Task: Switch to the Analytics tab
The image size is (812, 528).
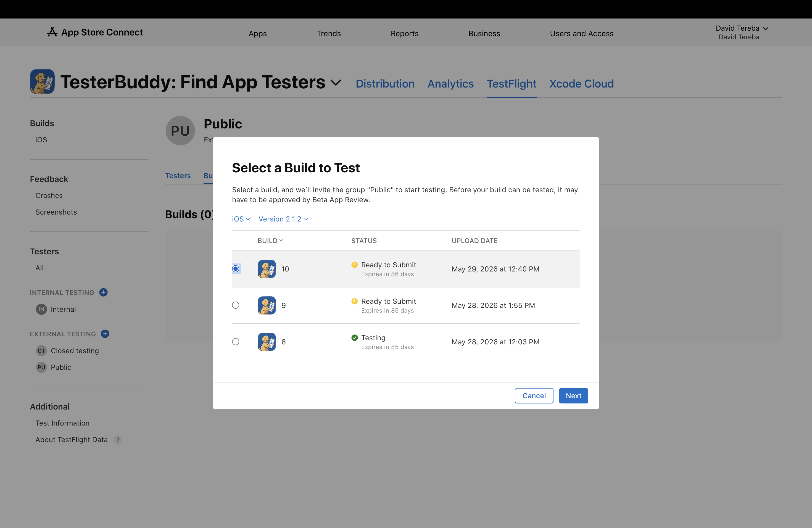Action: pyautogui.click(x=451, y=84)
